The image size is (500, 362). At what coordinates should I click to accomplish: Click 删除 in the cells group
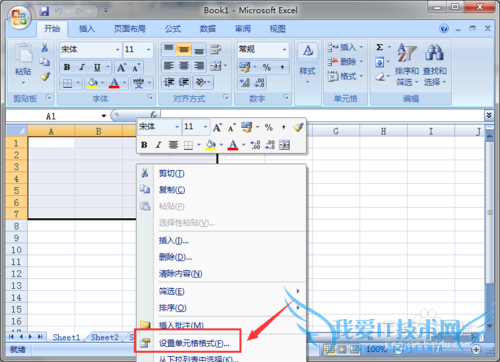coord(345,62)
